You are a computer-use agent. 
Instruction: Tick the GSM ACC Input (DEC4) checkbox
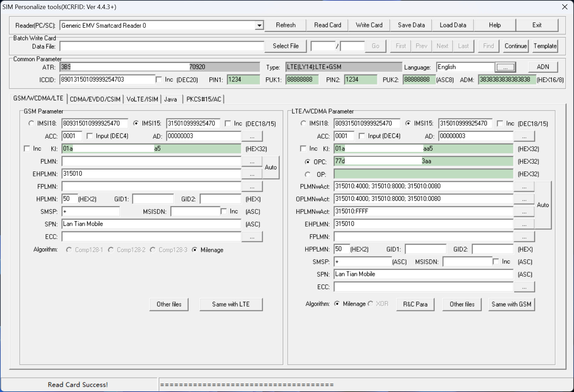tap(90, 136)
